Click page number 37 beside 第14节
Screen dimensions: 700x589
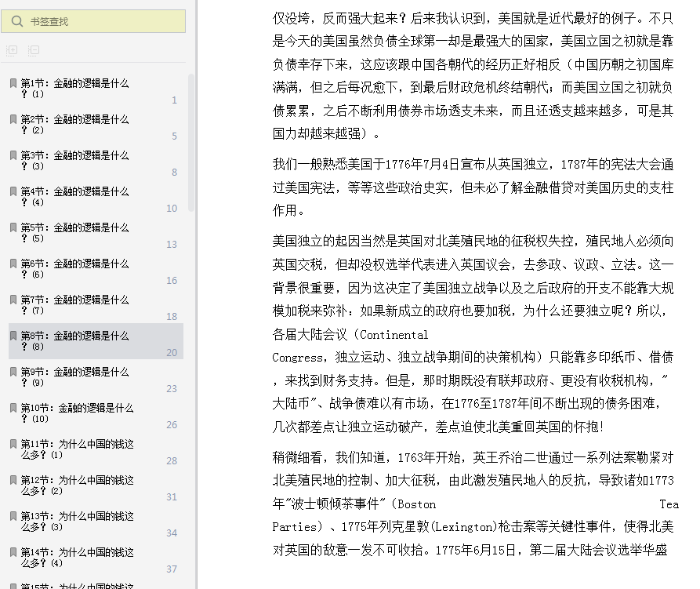pos(172,569)
